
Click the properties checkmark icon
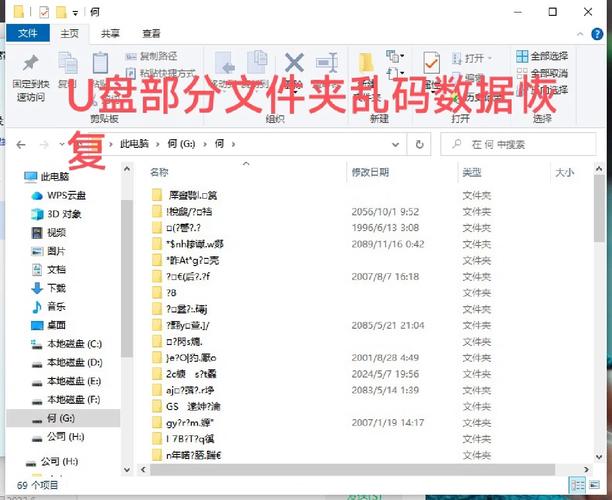tap(431, 62)
